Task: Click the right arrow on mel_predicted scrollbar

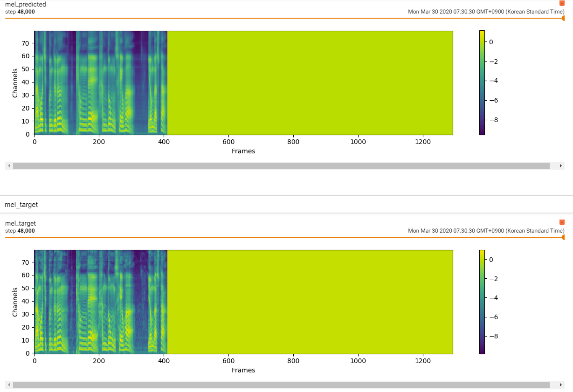Action: tap(561, 165)
